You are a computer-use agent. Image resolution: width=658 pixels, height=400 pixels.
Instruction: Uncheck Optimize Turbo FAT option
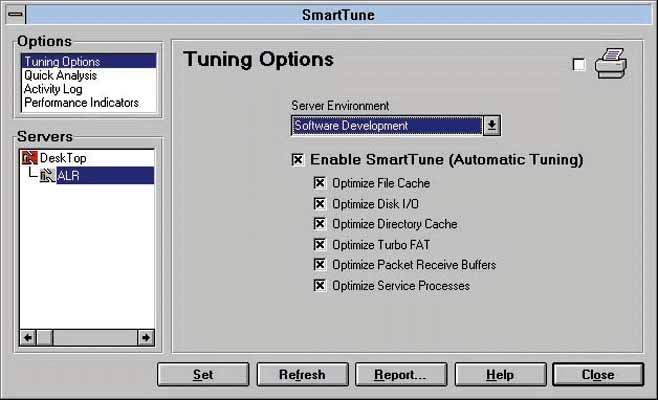(x=320, y=244)
